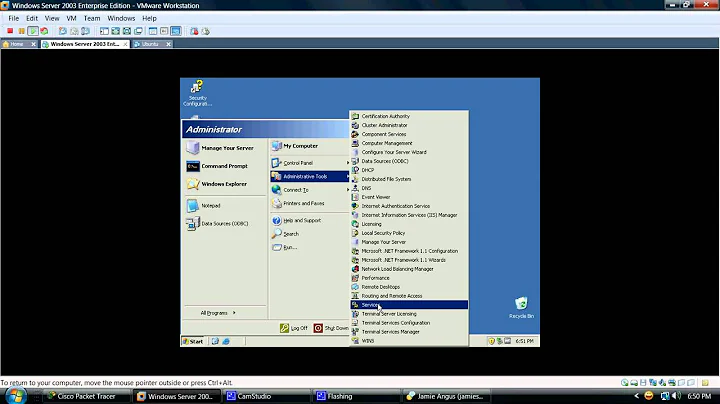Open the VMware VM menu
Image resolution: width=720 pixels, height=404 pixels.
71,18
